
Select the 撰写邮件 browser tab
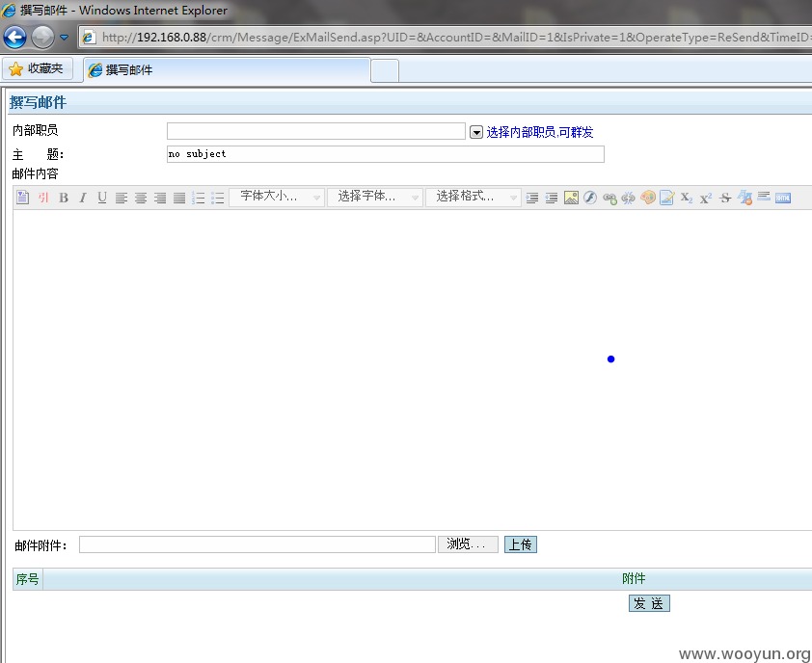[x=227, y=70]
